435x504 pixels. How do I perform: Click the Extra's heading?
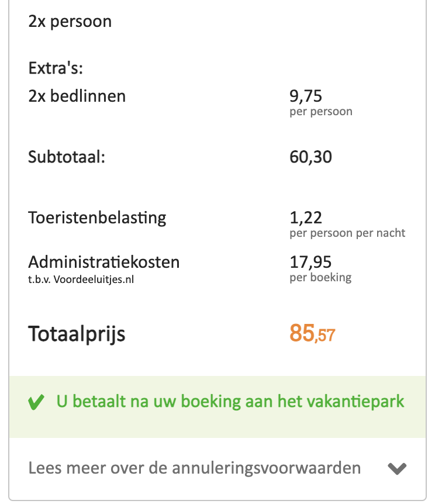pos(56,68)
